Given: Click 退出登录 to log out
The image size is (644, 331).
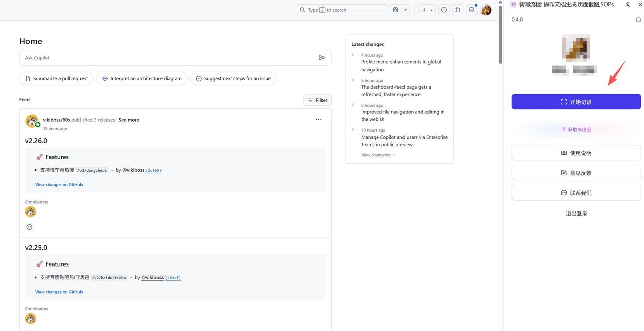Looking at the screenshot, I should (x=576, y=213).
